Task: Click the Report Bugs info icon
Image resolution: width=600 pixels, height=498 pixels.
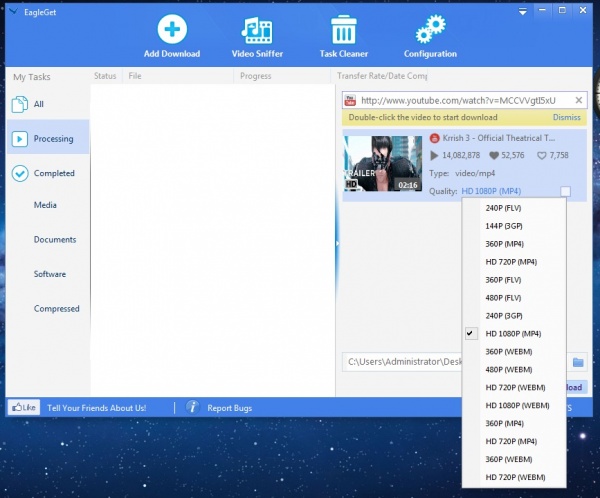Action: 192,407
